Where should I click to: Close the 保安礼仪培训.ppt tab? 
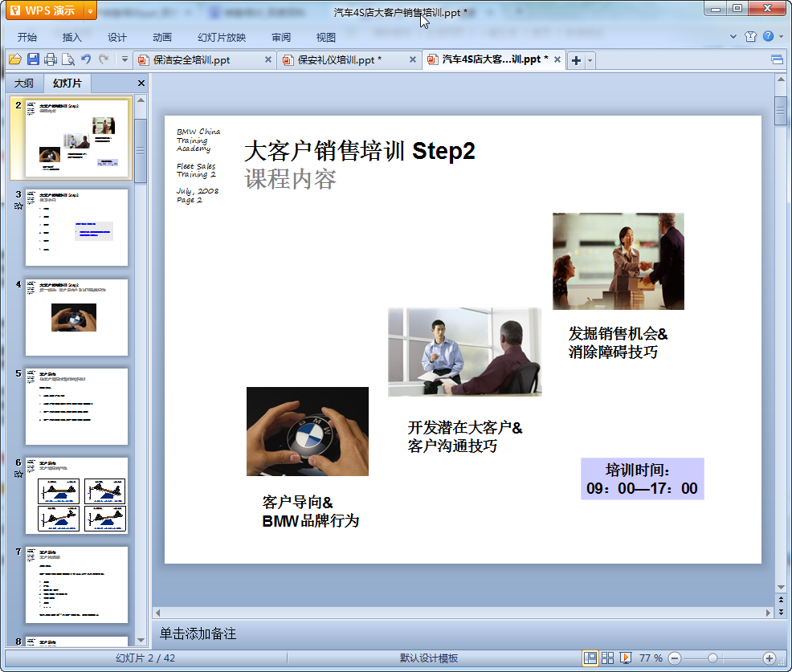pyautogui.click(x=413, y=59)
